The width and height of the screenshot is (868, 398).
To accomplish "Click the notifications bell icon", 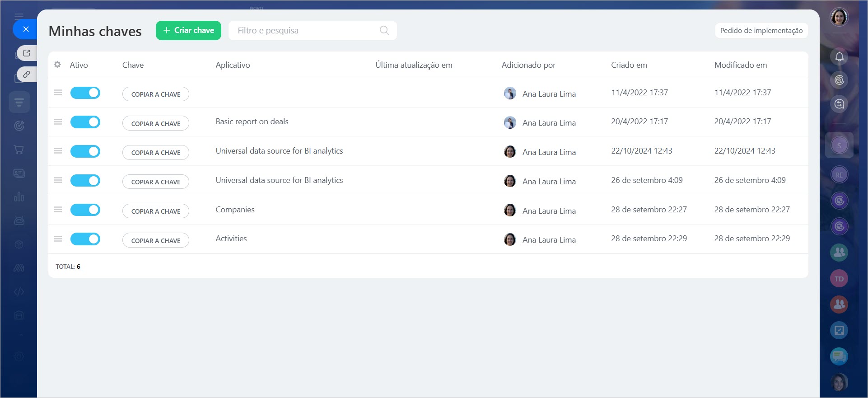I will coord(839,56).
